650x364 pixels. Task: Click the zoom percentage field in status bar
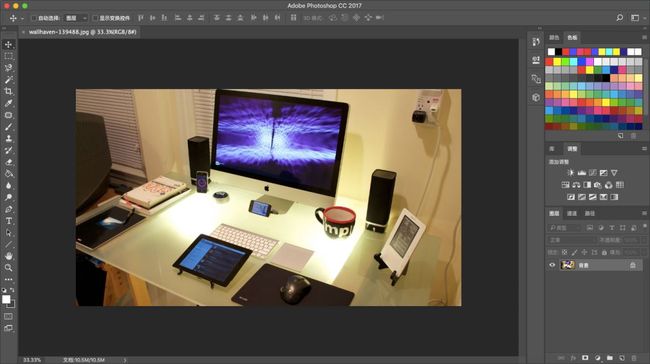click(x=32, y=360)
